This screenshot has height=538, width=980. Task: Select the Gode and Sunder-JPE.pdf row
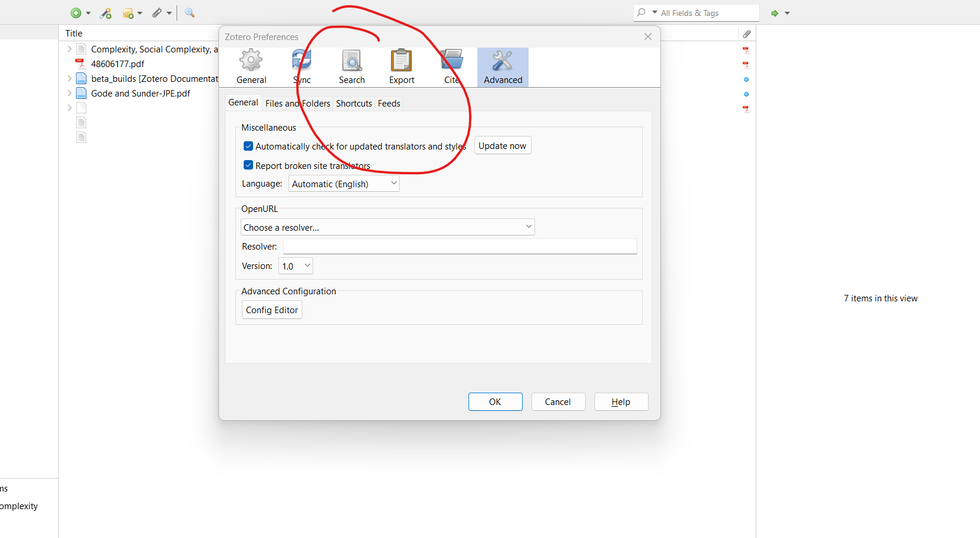pos(140,93)
